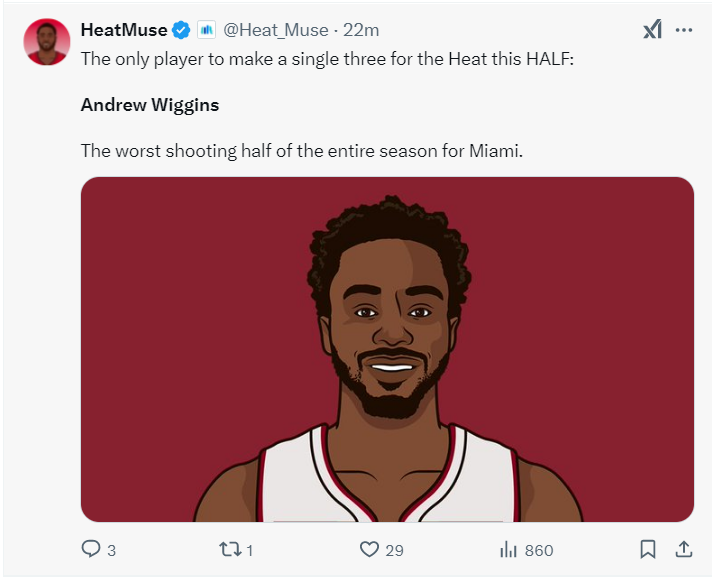Click the 860 views count

538,550
